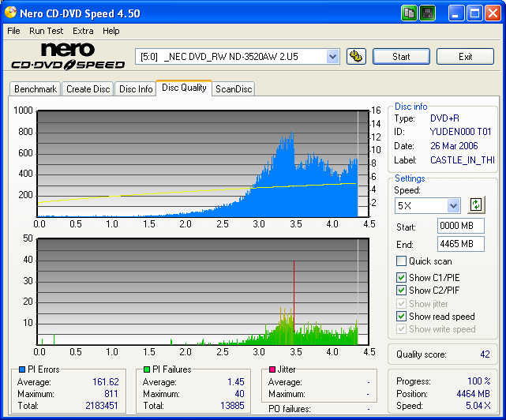Viewport: 506px width, 420px height.
Task: Click the pink Jitter legend square
Action: coord(272,369)
